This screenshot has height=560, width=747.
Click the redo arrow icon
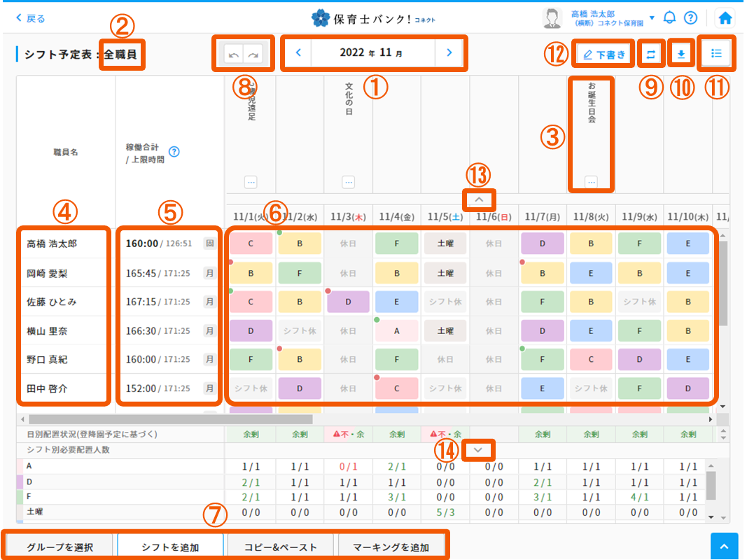point(253,54)
